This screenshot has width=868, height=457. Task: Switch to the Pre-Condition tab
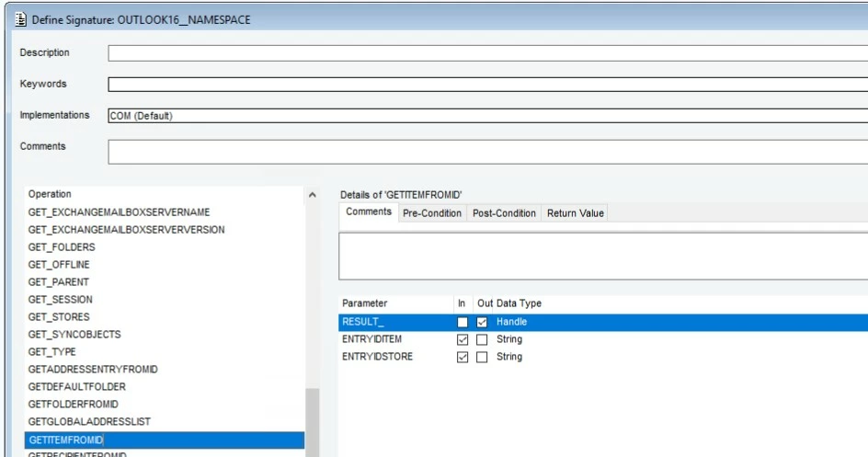(432, 213)
